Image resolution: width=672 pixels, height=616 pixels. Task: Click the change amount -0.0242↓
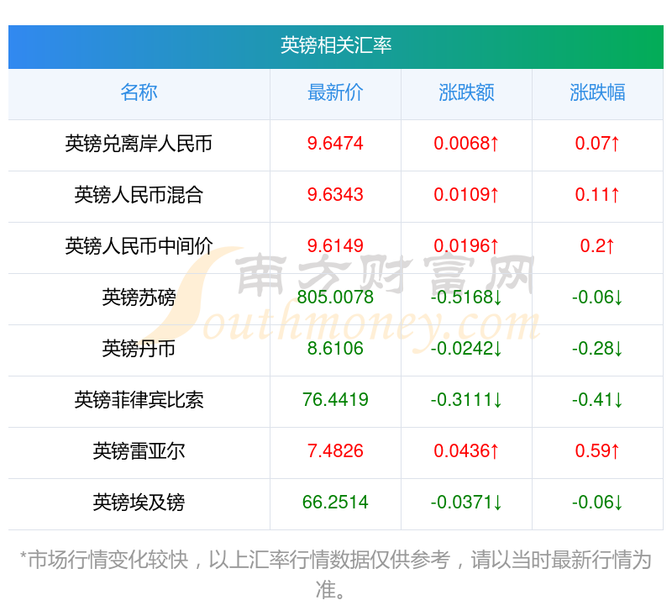point(466,349)
